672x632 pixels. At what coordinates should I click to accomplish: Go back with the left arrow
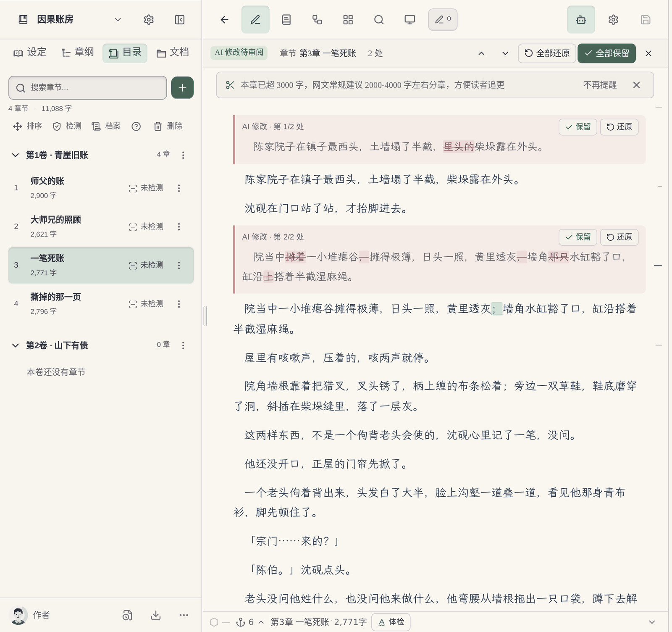click(x=225, y=20)
